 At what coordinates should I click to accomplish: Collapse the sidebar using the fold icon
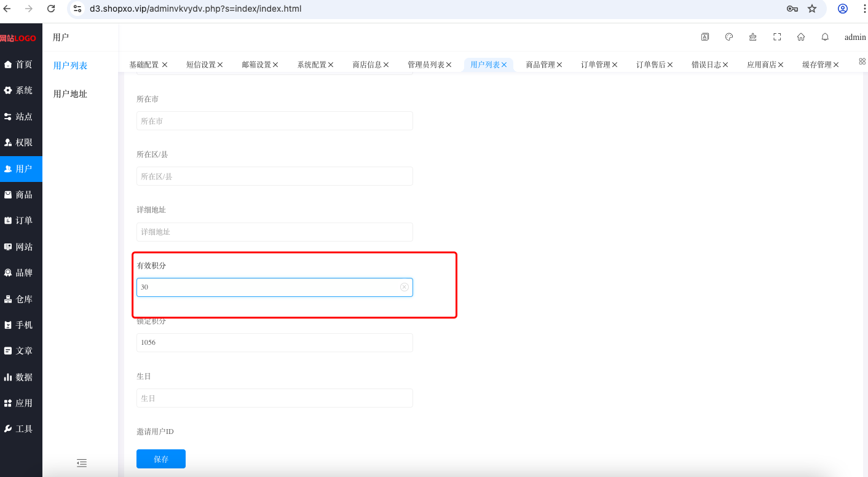[82, 463]
